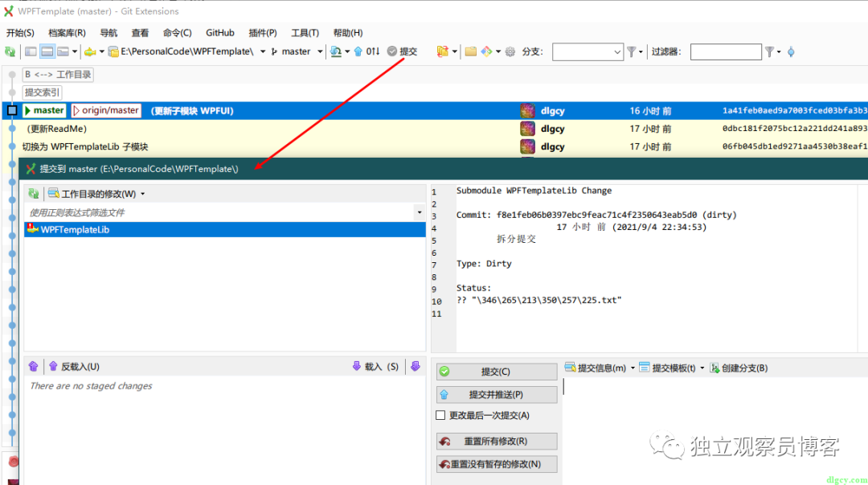This screenshot has height=485, width=868.
Task: Click the folder icon near 分支 field
Action: (x=471, y=51)
